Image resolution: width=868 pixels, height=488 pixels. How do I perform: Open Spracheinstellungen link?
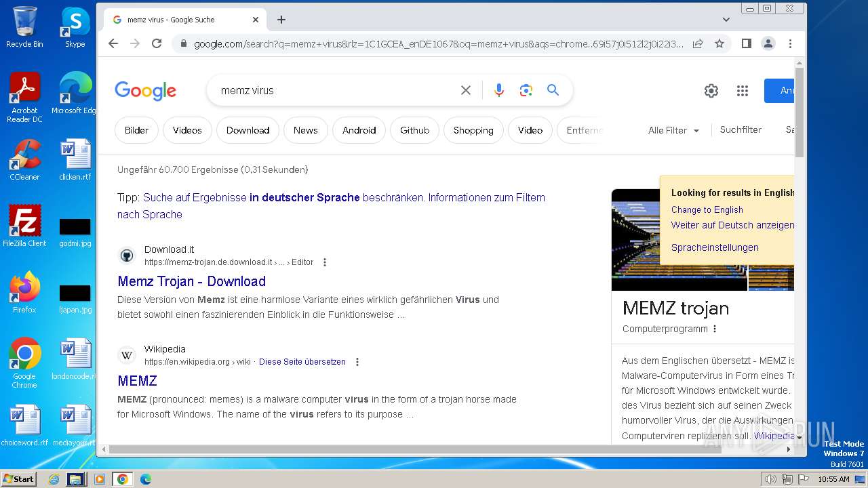coord(715,247)
